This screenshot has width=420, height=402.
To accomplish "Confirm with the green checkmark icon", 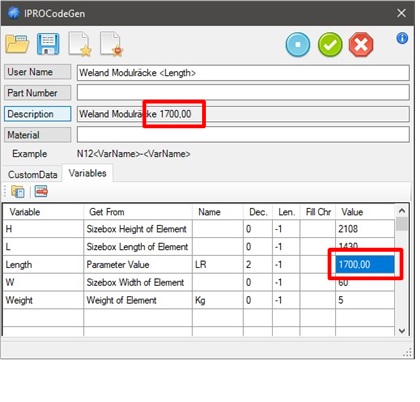I will [330, 44].
